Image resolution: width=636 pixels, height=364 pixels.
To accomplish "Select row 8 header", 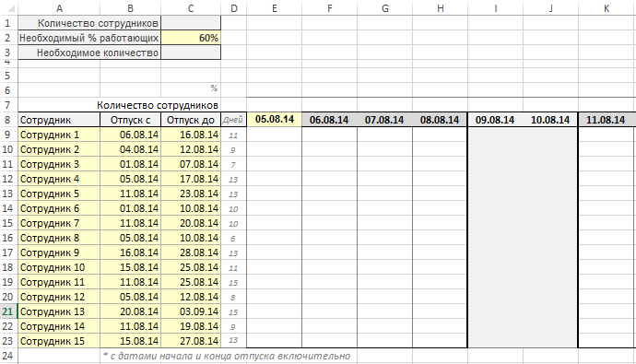I will [8, 120].
